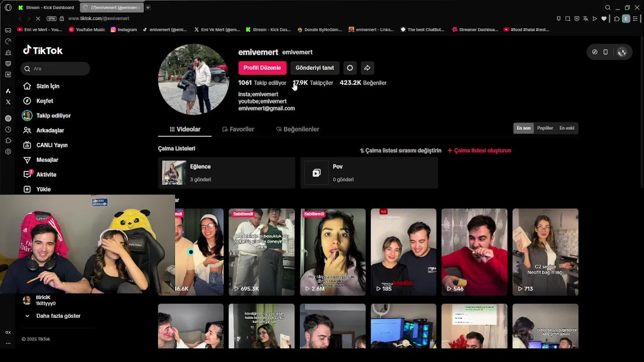644x362 pixels.
Task: Switch to the Favoriler tab
Action: [x=238, y=129]
